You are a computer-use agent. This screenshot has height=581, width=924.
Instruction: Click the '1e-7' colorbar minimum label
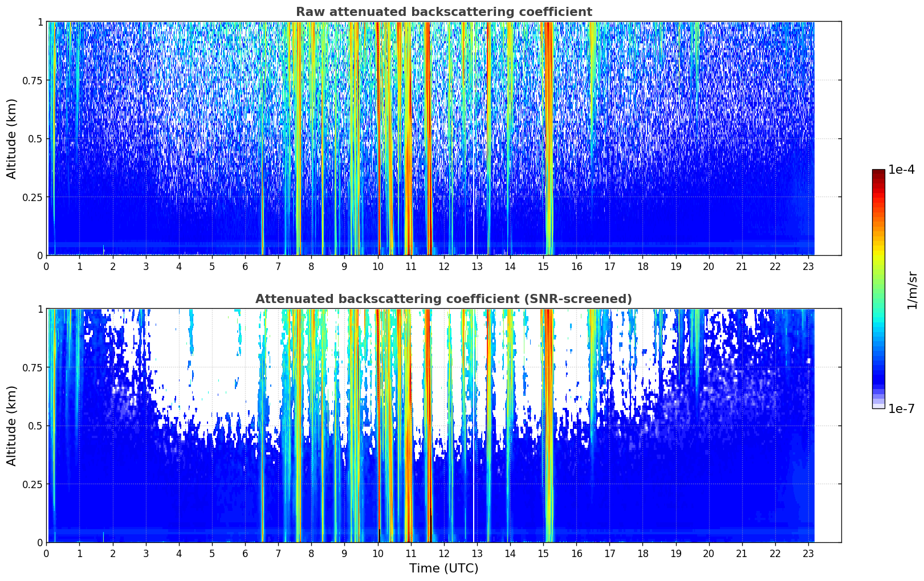pyautogui.click(x=901, y=408)
